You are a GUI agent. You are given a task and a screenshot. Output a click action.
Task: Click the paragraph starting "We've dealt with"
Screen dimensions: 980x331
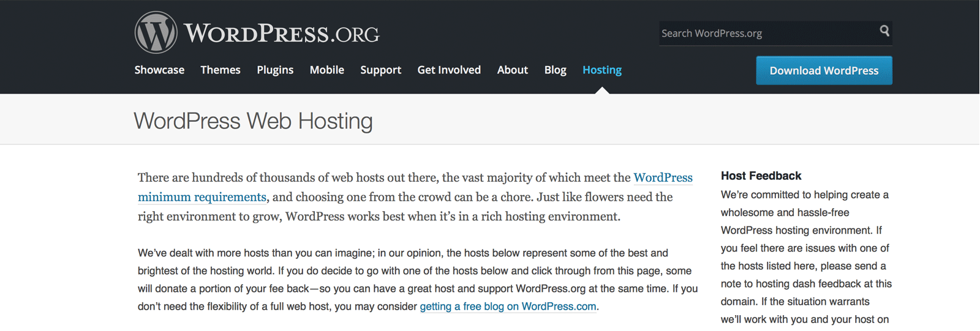click(417, 279)
